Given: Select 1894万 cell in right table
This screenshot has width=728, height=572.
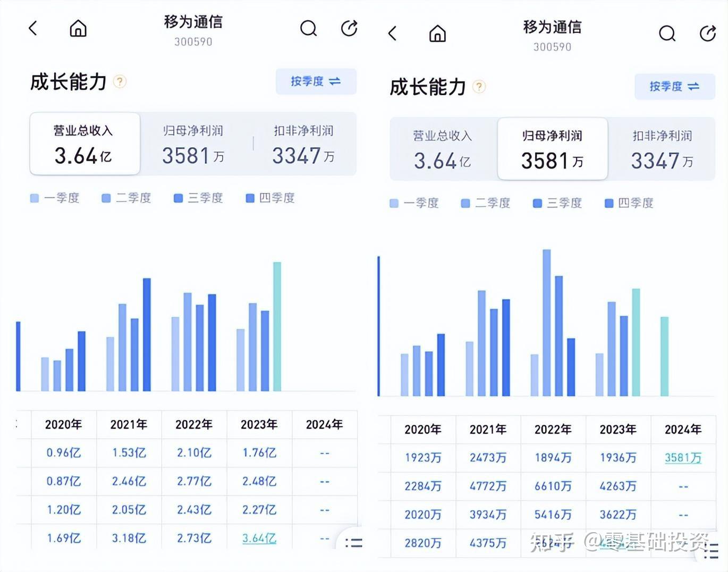Looking at the screenshot, I should pos(553,458).
